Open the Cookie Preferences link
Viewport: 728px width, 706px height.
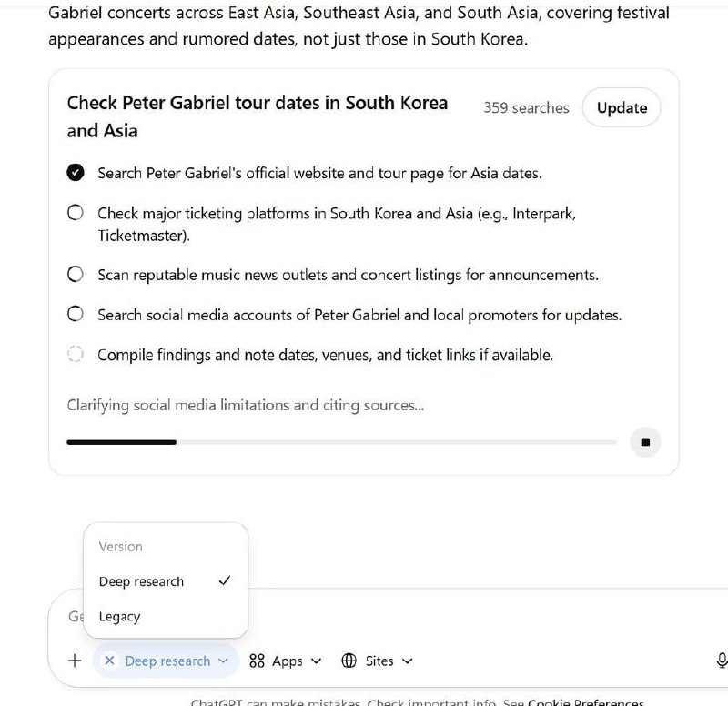(585, 702)
